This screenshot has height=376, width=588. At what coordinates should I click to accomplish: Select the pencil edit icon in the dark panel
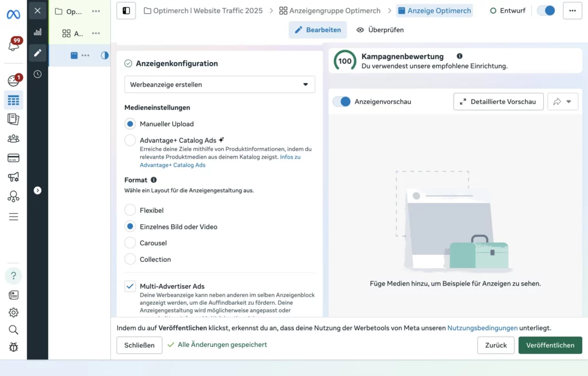click(37, 53)
